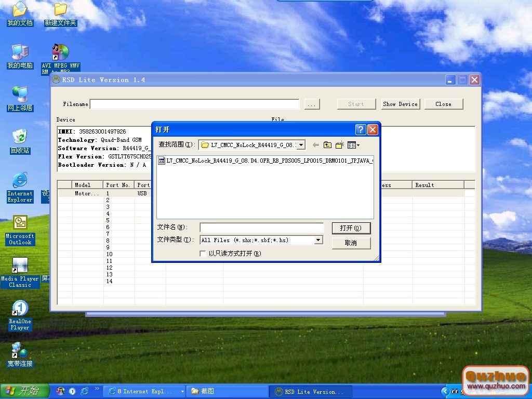Open Media Player Classic desktop shortcut
Viewport: 532px width, 399px height.
click(x=20, y=266)
